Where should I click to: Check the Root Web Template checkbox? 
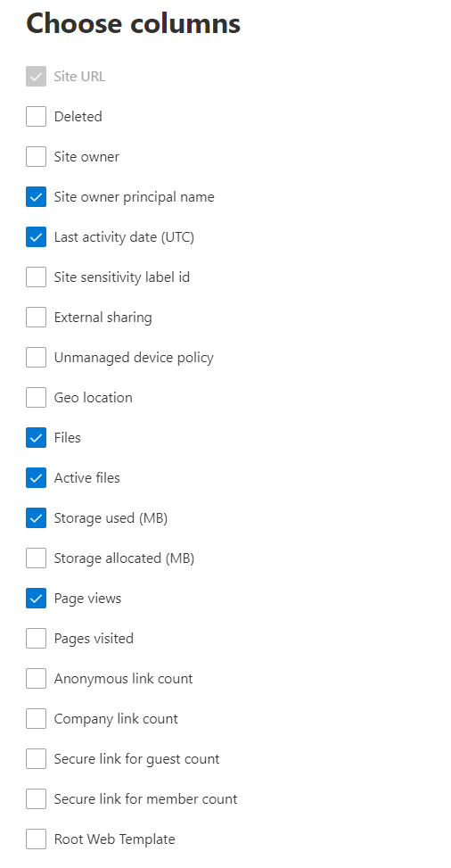[x=36, y=839]
